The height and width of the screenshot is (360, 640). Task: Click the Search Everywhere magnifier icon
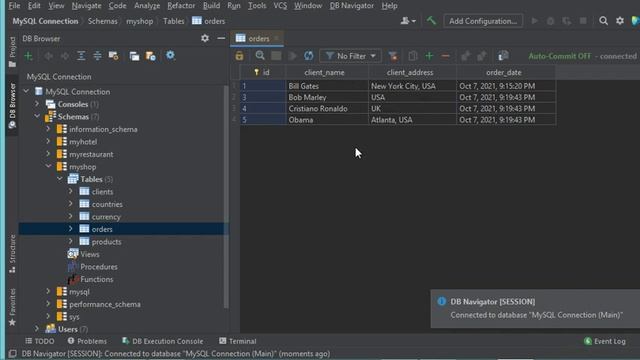click(x=603, y=21)
